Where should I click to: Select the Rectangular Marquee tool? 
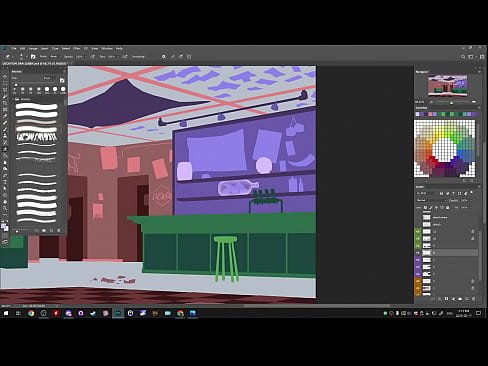point(5,83)
